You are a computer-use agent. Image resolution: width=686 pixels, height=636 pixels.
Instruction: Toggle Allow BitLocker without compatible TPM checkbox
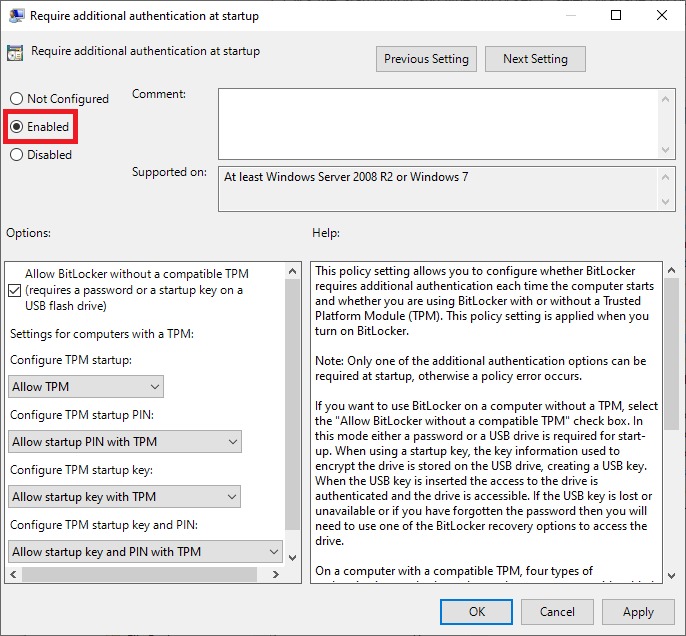point(15,290)
